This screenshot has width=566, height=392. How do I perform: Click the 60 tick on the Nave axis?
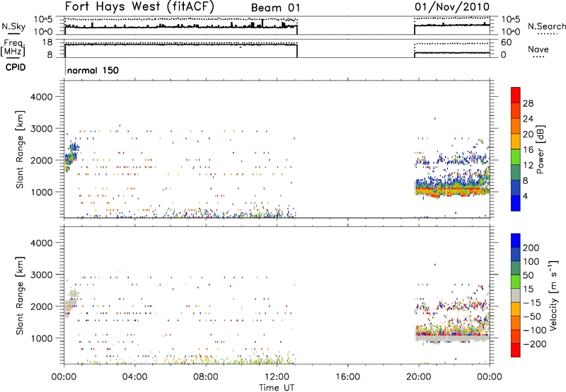[x=506, y=42]
